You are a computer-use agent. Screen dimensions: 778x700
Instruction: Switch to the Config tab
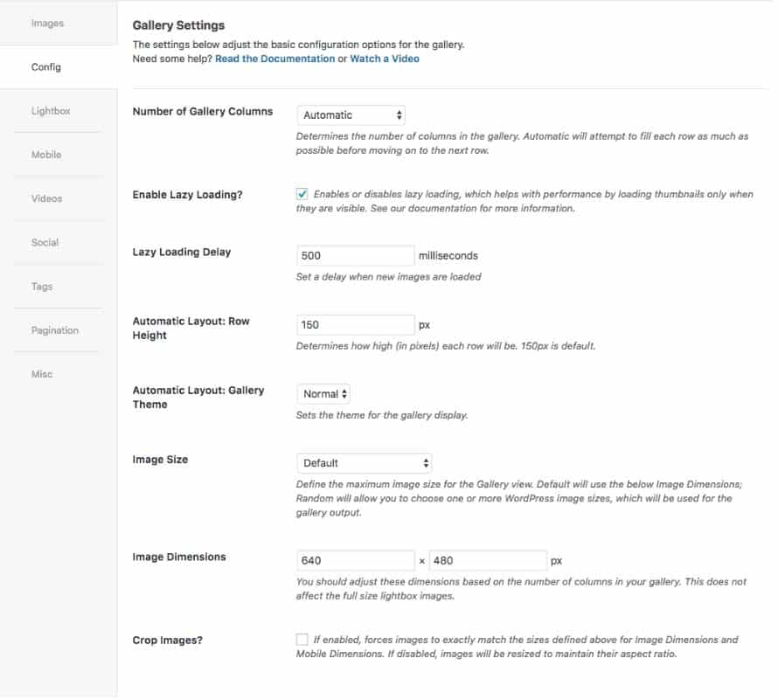pyautogui.click(x=46, y=67)
